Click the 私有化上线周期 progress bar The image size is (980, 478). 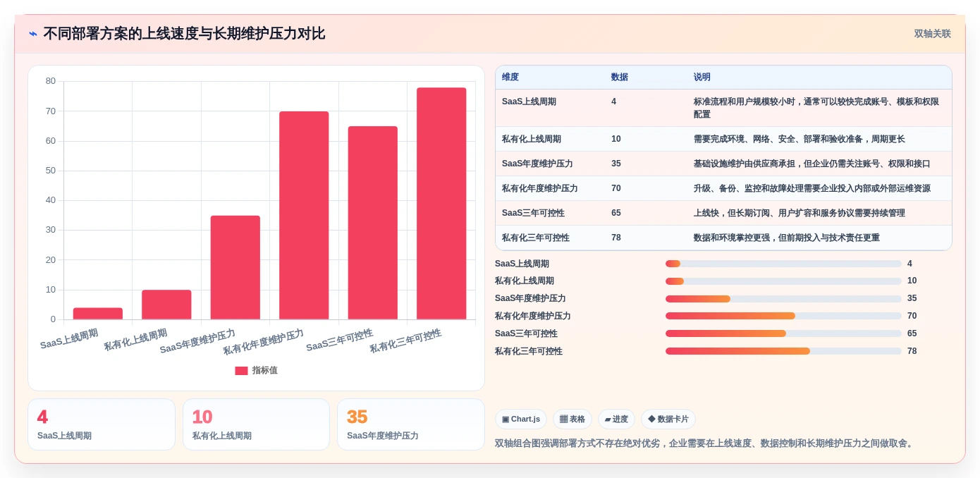click(x=783, y=281)
